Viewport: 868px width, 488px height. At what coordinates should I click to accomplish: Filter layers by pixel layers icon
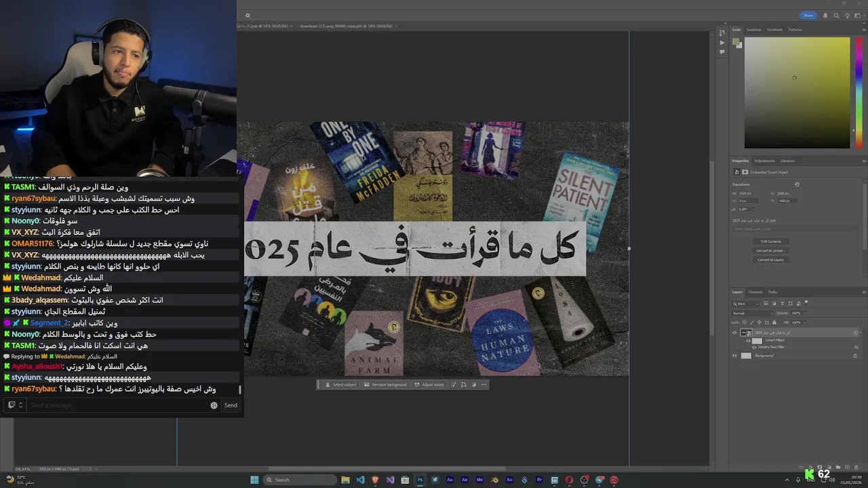point(766,303)
